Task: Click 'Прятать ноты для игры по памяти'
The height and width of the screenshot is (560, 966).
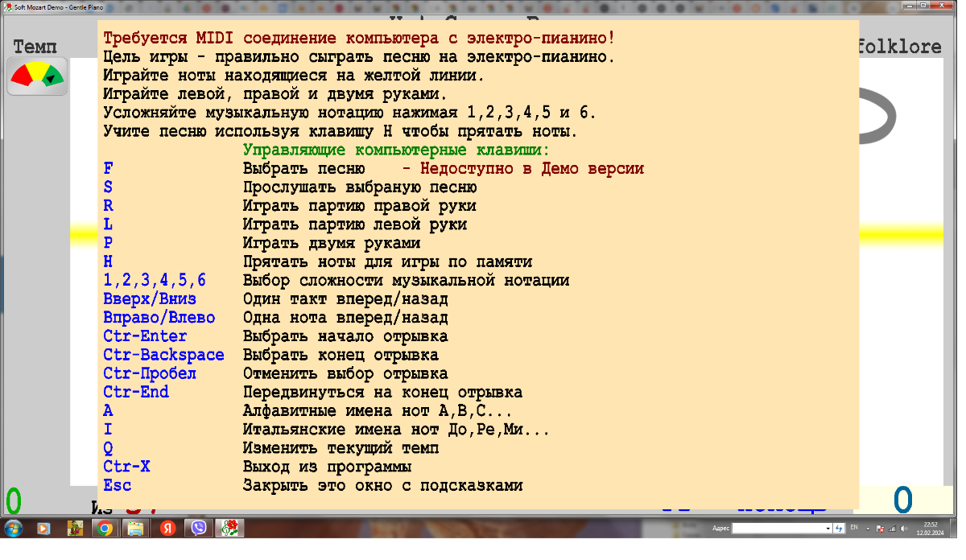Action: [387, 262]
